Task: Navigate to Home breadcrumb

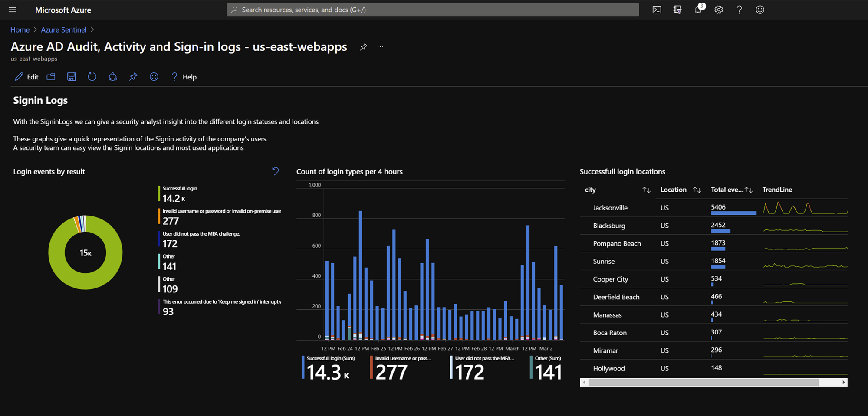Action: (x=20, y=29)
